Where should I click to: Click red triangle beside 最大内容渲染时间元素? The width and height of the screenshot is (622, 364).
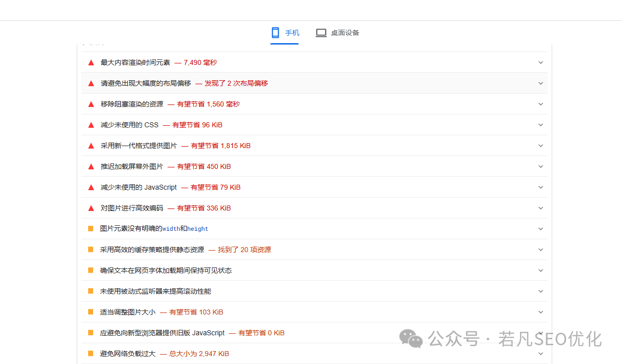[91, 62]
